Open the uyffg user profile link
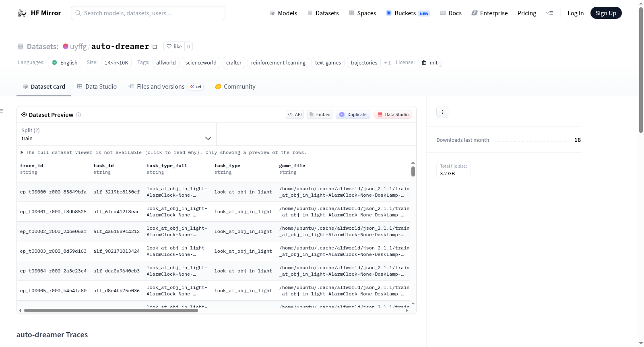 78,46
